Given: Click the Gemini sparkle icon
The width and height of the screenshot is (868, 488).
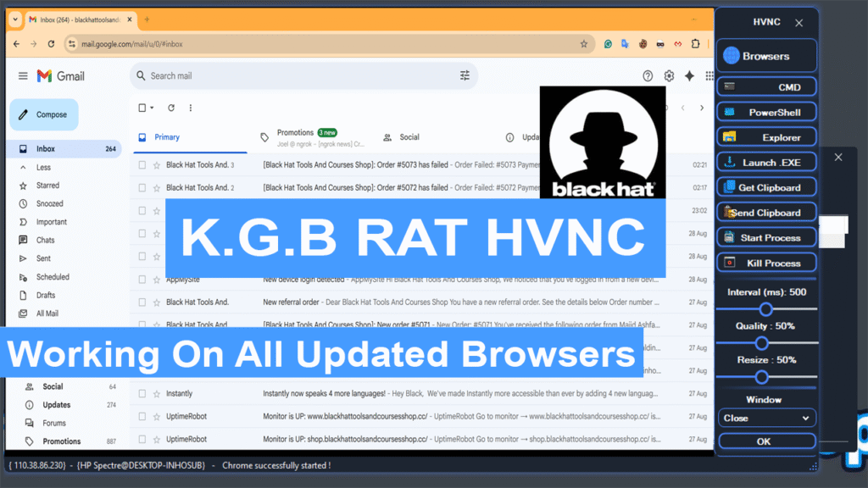Looking at the screenshot, I should tap(689, 75).
